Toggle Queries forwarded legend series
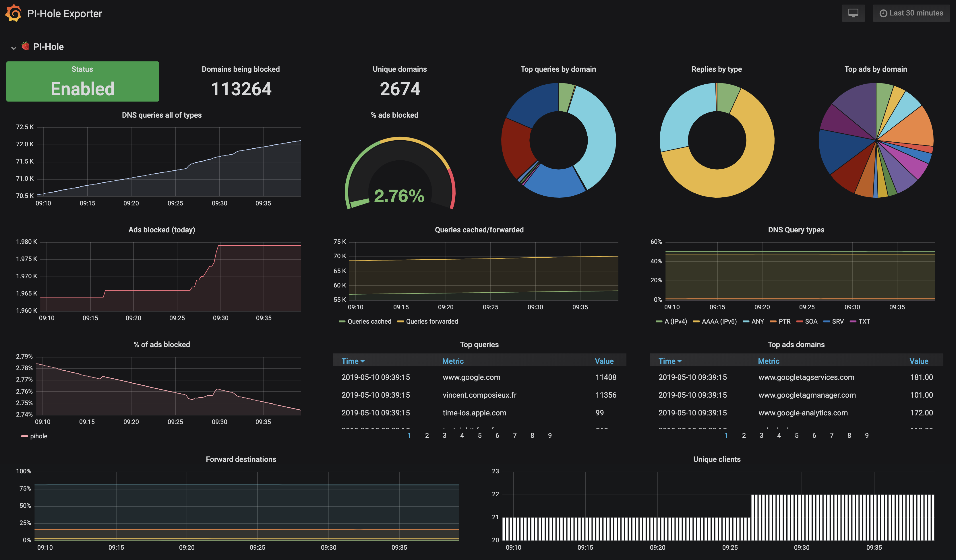 (x=432, y=322)
